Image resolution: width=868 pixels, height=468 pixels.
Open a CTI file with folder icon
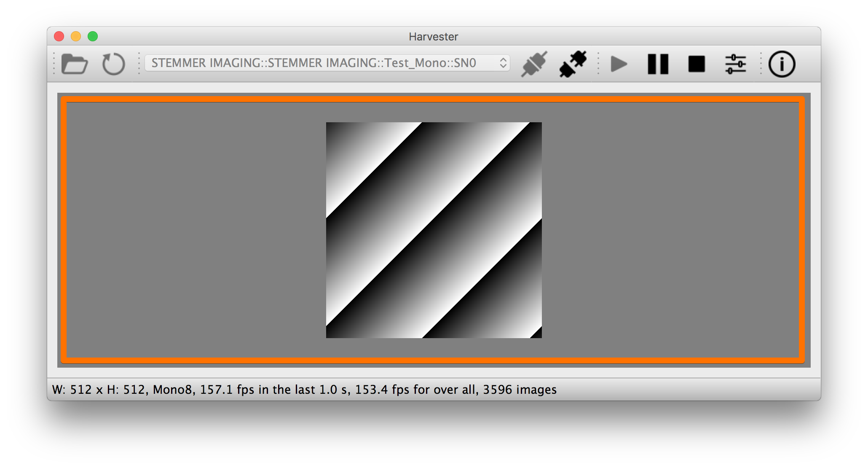[75, 64]
